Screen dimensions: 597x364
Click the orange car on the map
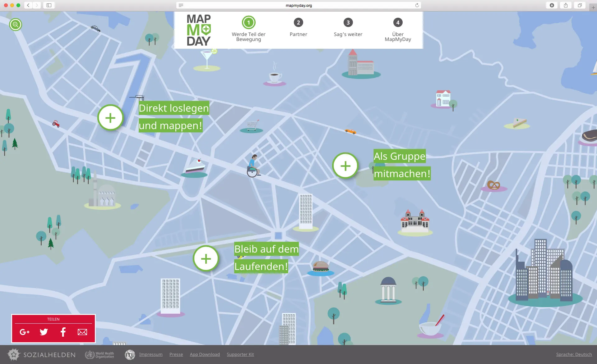click(x=350, y=131)
